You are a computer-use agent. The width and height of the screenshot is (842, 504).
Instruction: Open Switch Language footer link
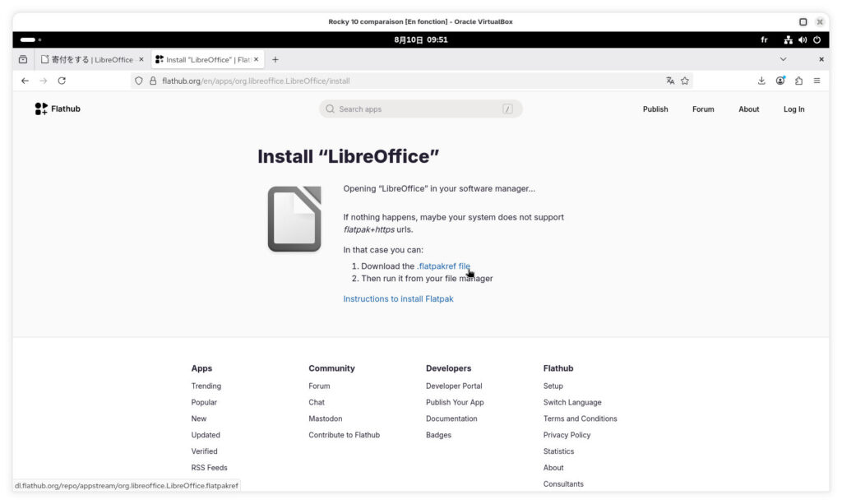coord(572,402)
